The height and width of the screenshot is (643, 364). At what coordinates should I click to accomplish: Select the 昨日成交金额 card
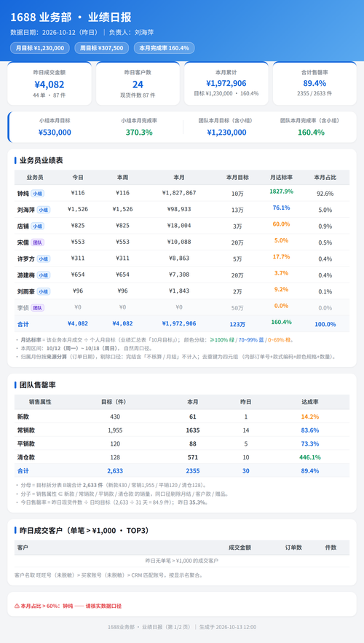50,83
